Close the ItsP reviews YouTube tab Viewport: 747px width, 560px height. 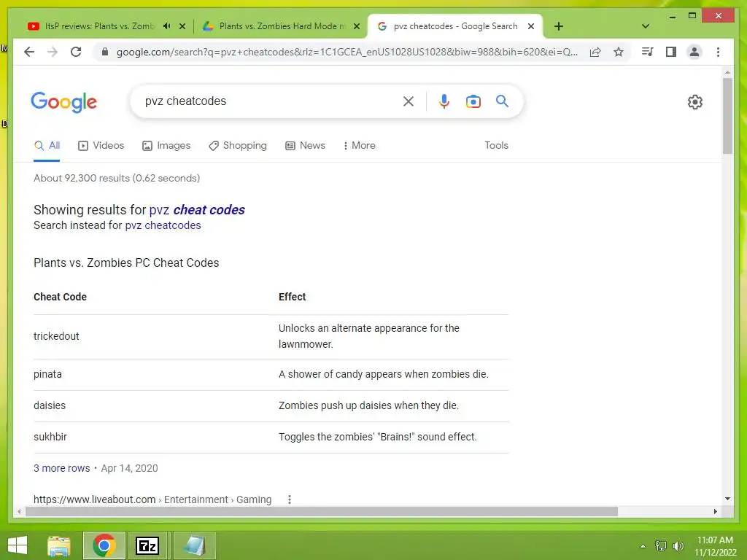182,27
